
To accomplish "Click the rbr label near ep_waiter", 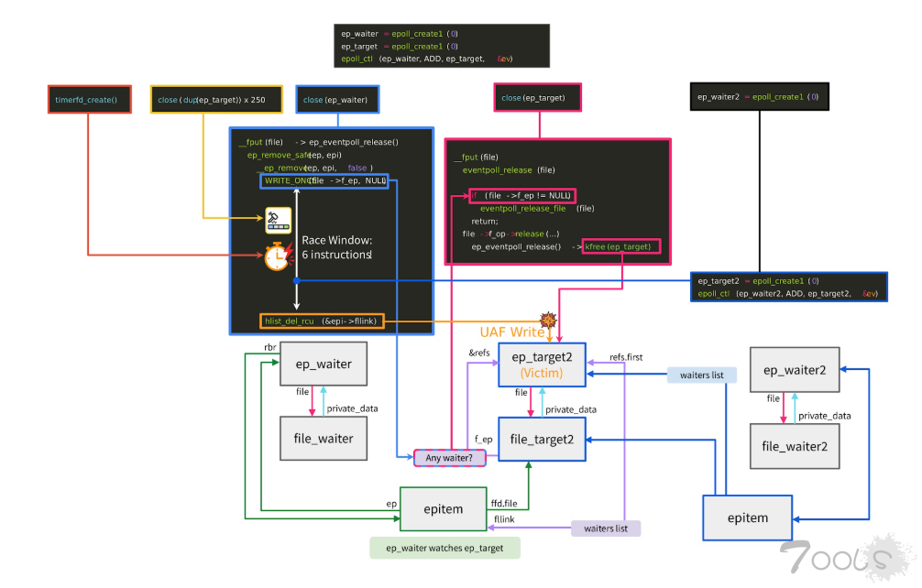I will [269, 348].
